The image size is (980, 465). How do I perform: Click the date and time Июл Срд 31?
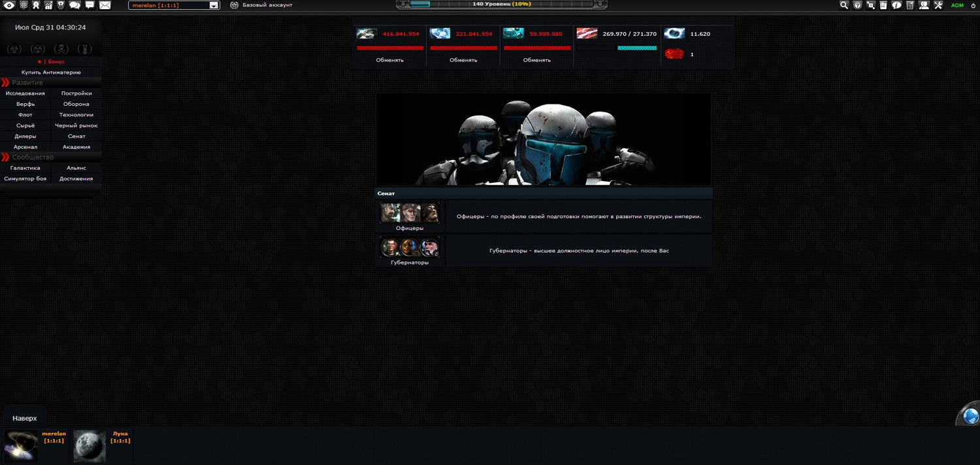pos(50,27)
